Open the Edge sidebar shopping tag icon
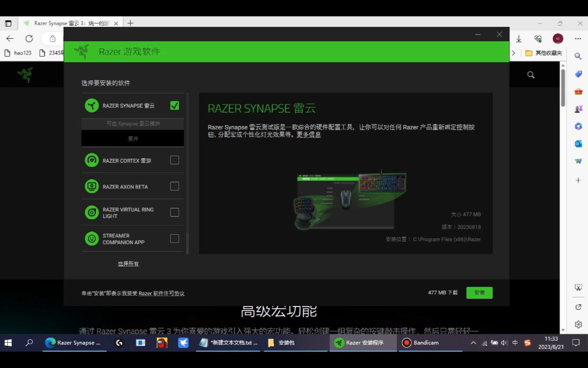 (x=578, y=74)
